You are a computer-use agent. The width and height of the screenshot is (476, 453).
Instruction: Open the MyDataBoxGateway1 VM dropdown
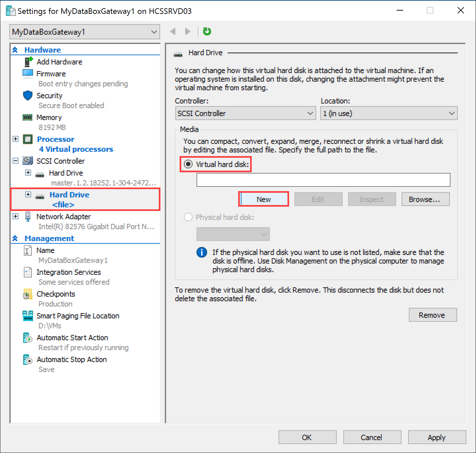click(x=85, y=32)
